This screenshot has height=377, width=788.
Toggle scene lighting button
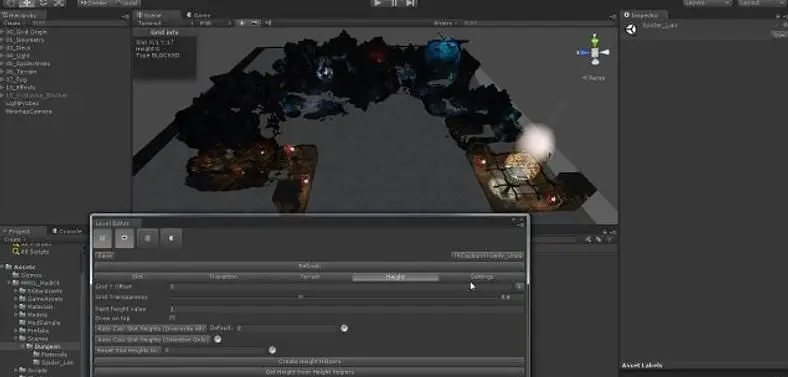(x=242, y=23)
